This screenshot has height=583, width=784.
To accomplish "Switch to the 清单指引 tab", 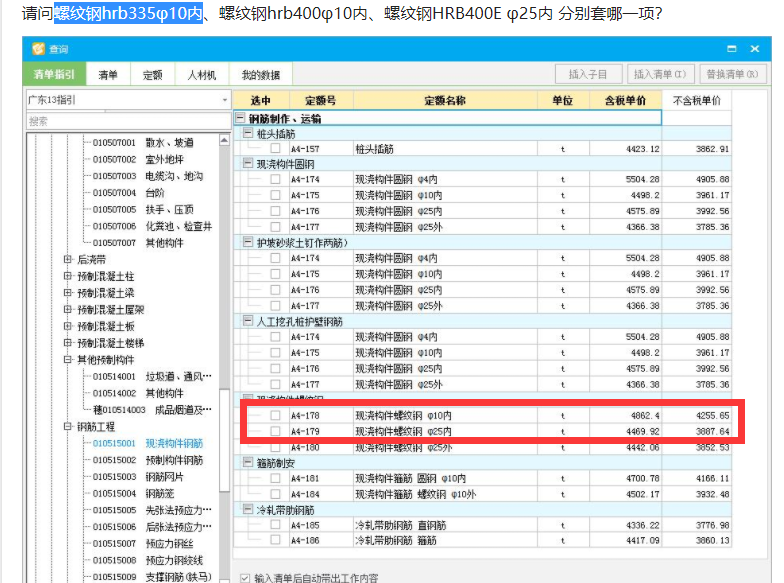I will coord(54,74).
